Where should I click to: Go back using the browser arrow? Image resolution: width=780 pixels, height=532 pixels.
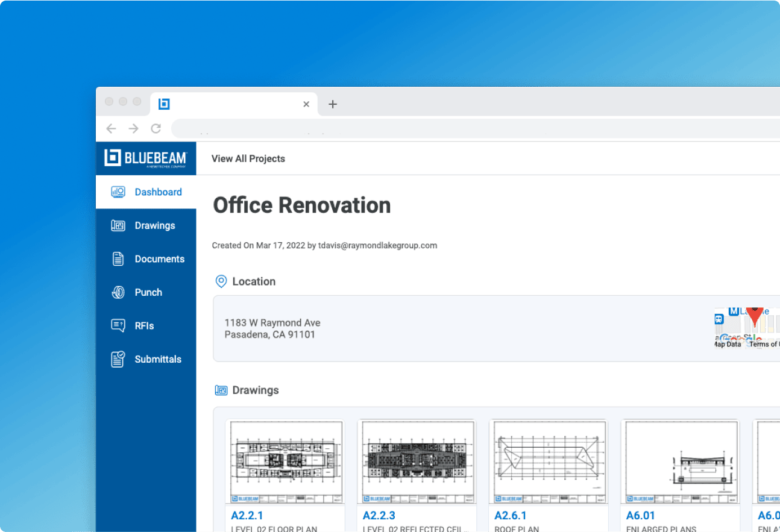click(x=111, y=128)
